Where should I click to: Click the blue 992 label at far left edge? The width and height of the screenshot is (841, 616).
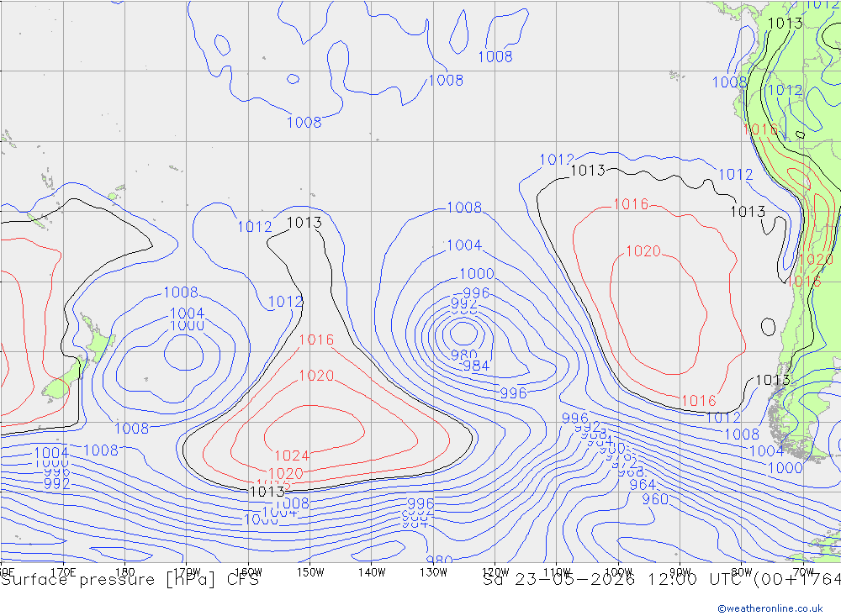point(57,484)
